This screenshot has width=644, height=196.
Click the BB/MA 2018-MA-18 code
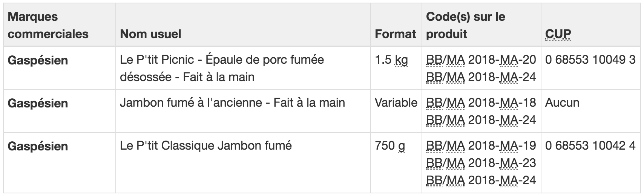[x=481, y=103]
